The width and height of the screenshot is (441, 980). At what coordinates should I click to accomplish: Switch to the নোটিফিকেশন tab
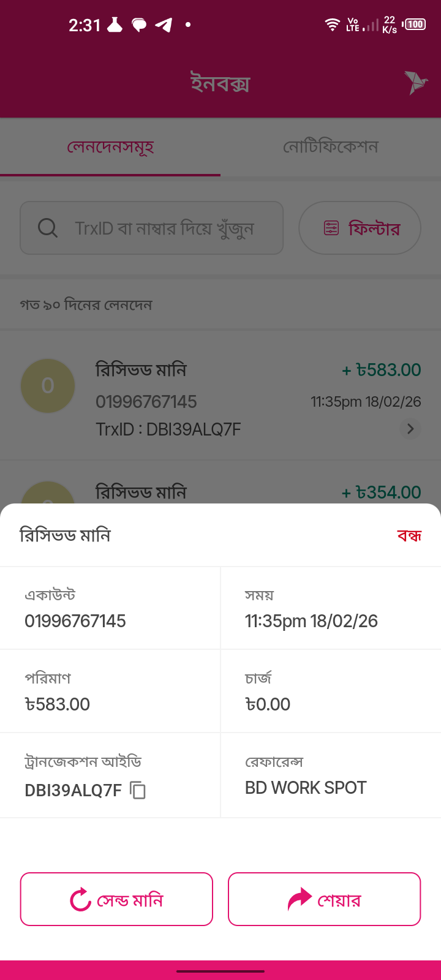[x=331, y=147]
